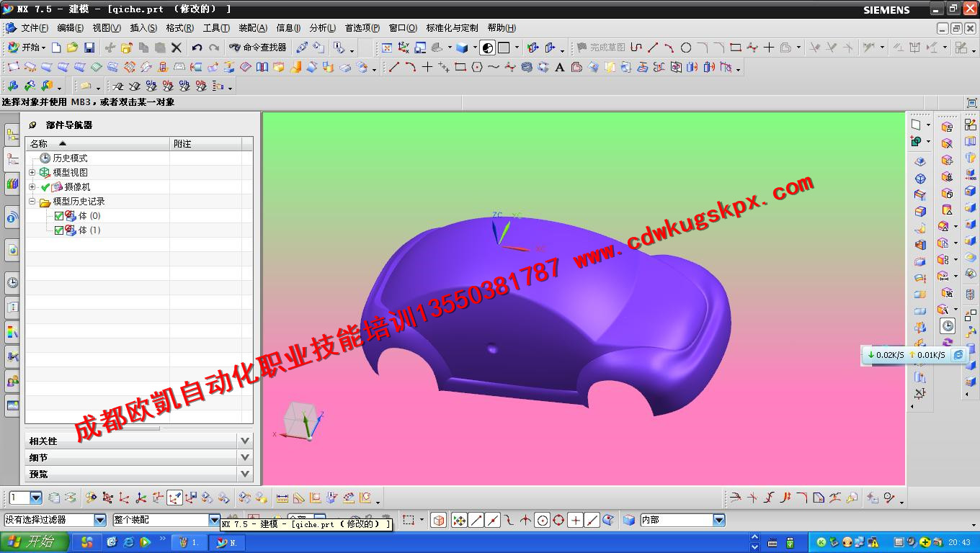Expand the 模型视图 tree node

click(x=32, y=172)
